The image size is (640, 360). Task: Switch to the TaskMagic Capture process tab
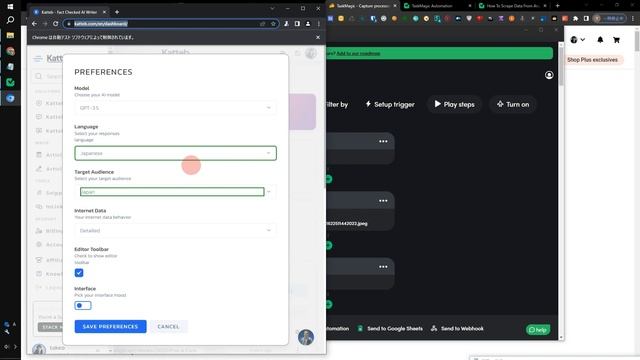coord(362,6)
